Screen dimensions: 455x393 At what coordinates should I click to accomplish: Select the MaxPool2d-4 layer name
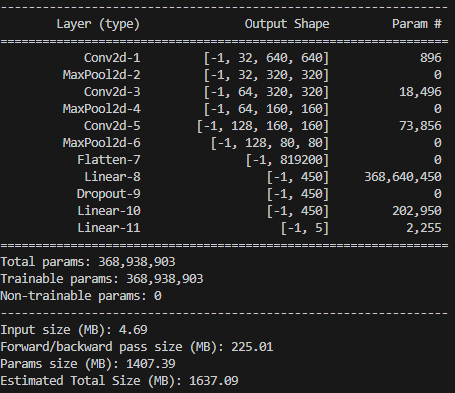(102, 109)
